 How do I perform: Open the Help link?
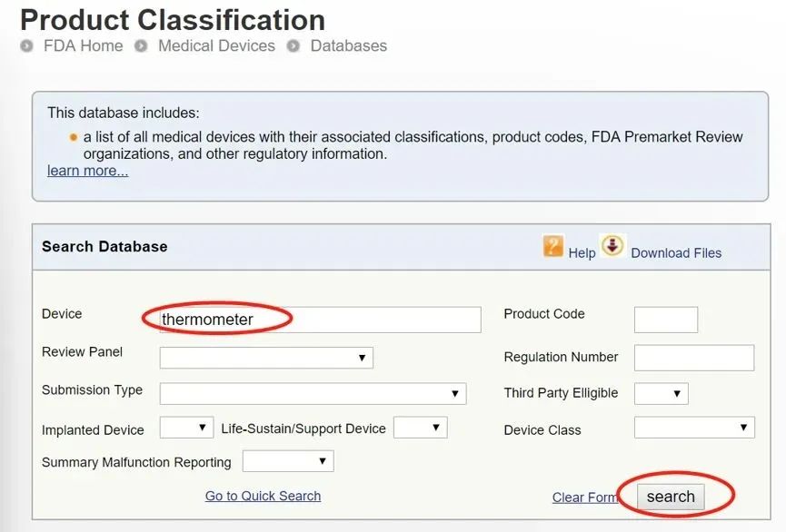[582, 253]
